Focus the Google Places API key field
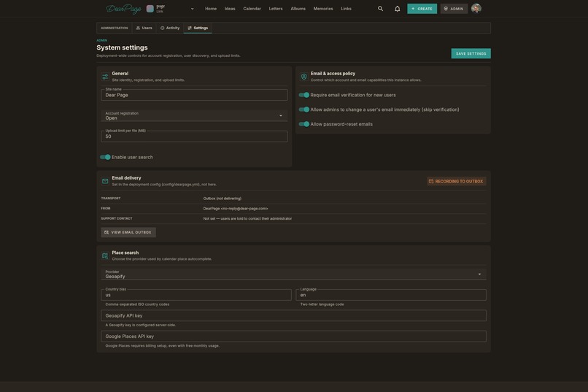Image resolution: width=588 pixels, height=392 pixels. [x=293, y=336]
